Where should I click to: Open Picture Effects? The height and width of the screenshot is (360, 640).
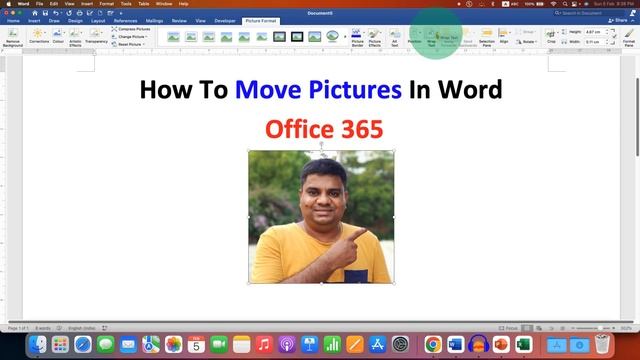click(374, 37)
